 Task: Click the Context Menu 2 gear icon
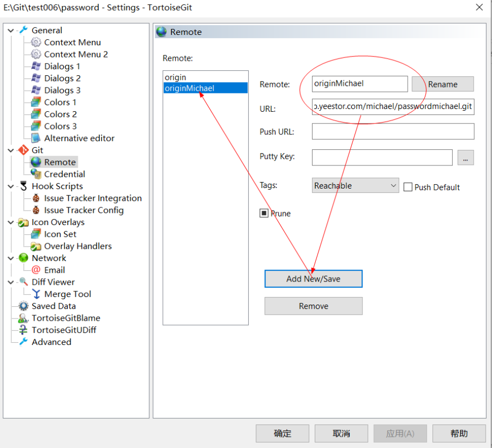coord(36,54)
